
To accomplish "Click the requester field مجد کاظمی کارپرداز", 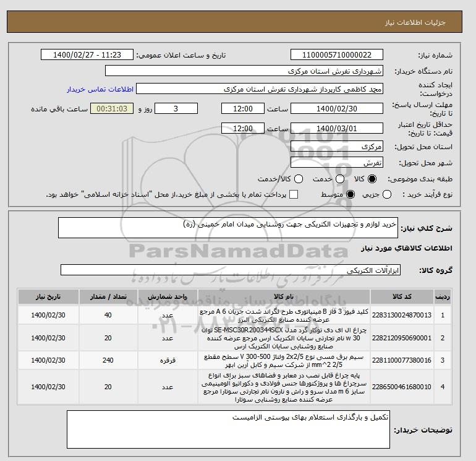I will (260, 88).
